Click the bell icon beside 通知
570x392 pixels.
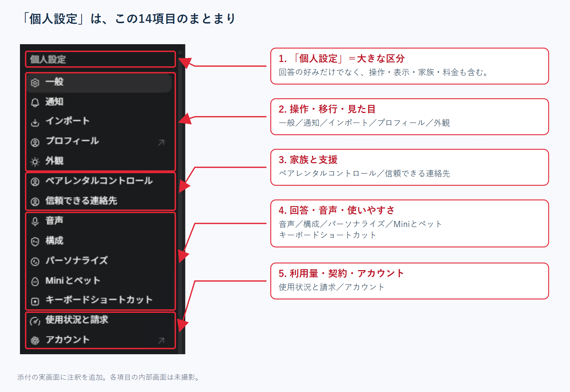pyautogui.click(x=35, y=103)
